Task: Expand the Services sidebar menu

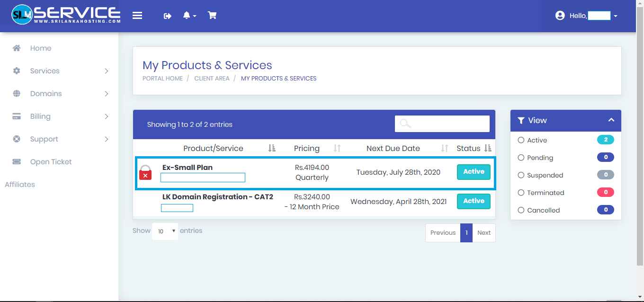Action: tap(45, 71)
